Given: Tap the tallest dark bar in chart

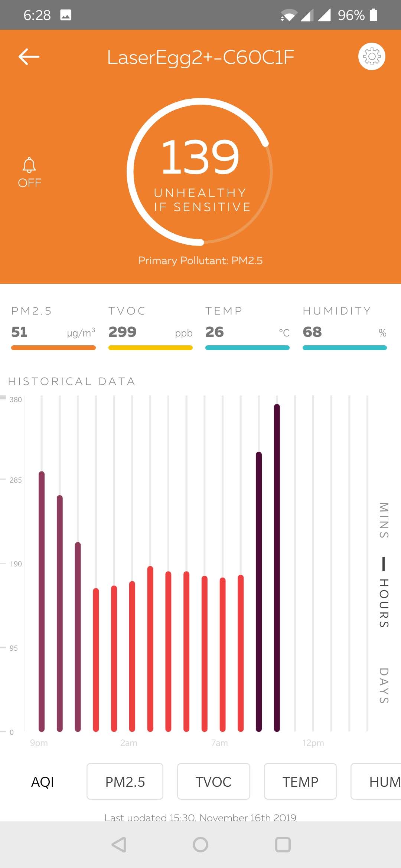Looking at the screenshot, I should [x=277, y=568].
